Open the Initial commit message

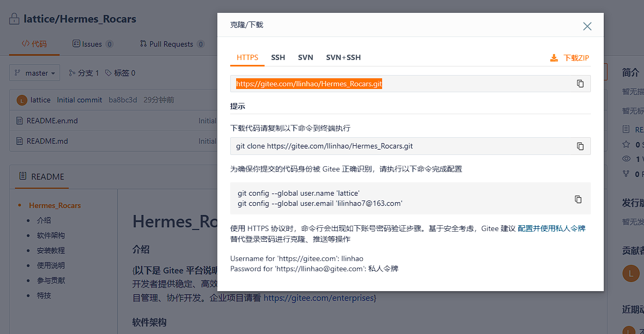(x=79, y=100)
